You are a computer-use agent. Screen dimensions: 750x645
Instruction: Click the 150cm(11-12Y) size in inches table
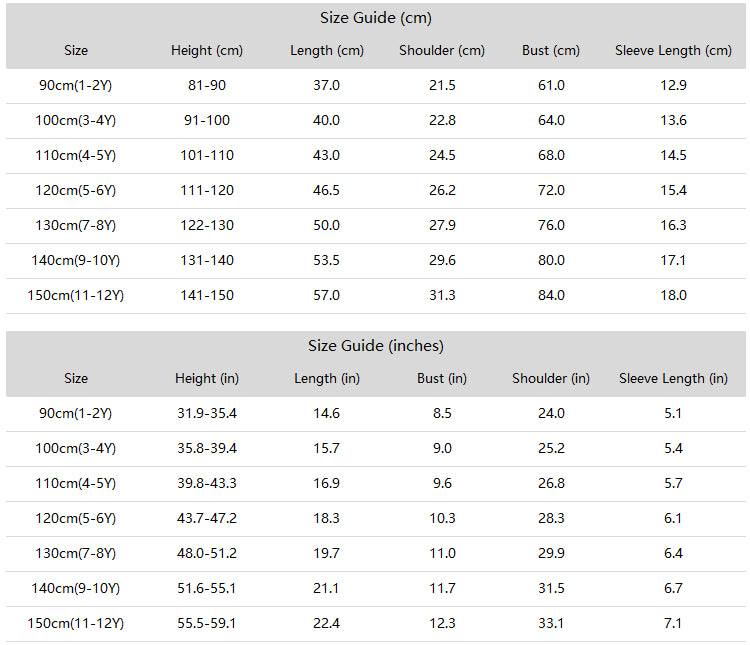76,623
